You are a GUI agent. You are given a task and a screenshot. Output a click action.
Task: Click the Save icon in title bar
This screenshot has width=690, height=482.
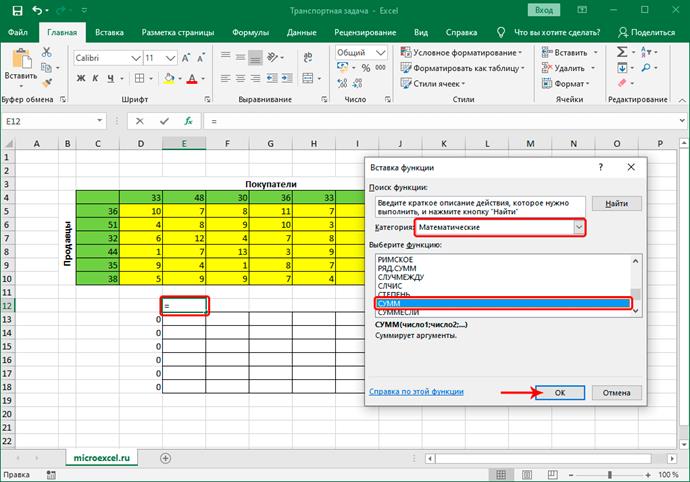point(17,11)
